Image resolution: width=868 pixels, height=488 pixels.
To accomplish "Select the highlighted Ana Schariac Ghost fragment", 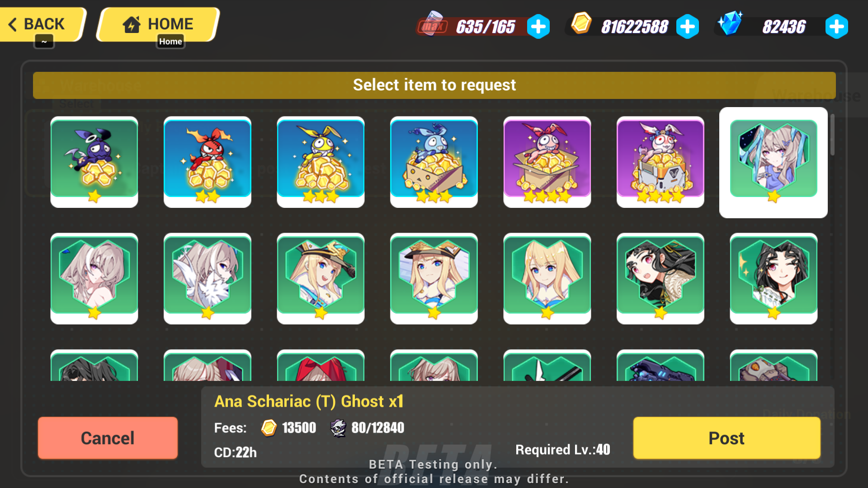I will [x=774, y=163].
